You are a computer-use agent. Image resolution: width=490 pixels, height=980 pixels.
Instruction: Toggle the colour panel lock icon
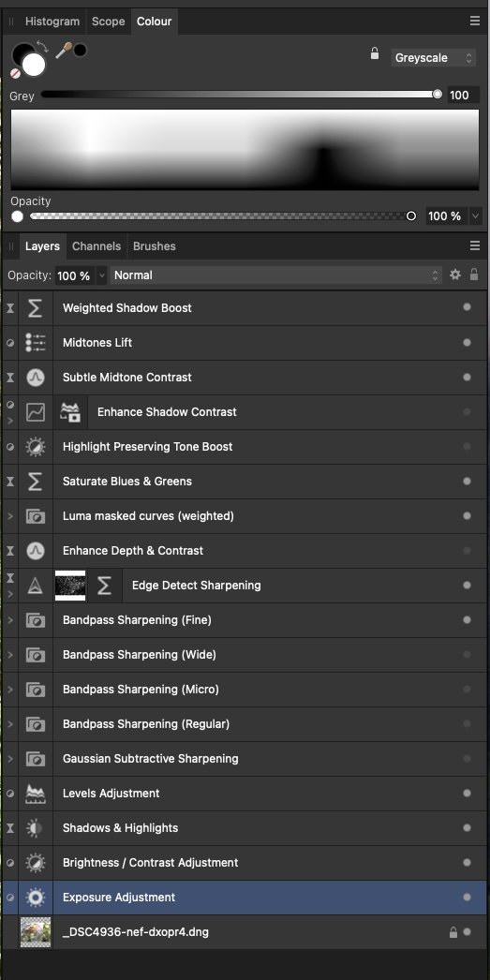point(375,53)
